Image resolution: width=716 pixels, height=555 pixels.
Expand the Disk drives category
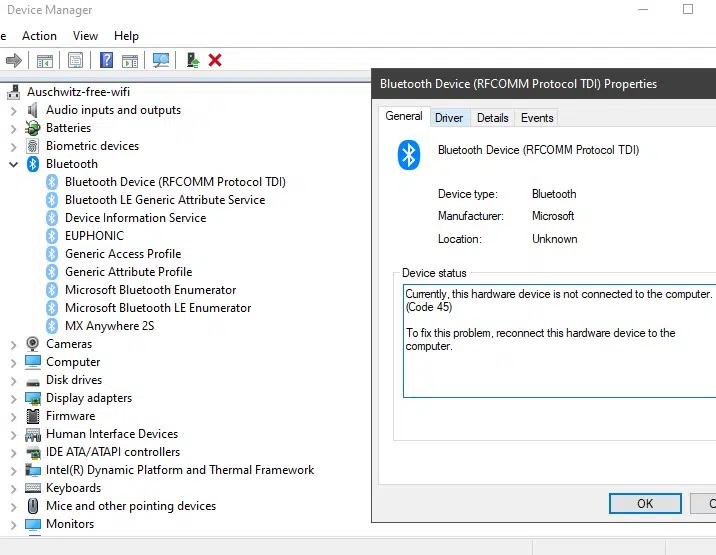pyautogui.click(x=14, y=381)
